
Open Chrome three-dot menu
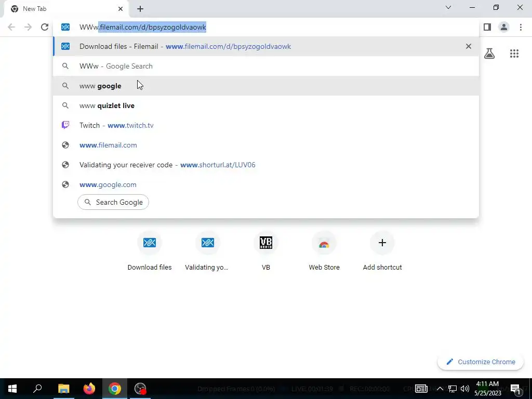(x=521, y=27)
